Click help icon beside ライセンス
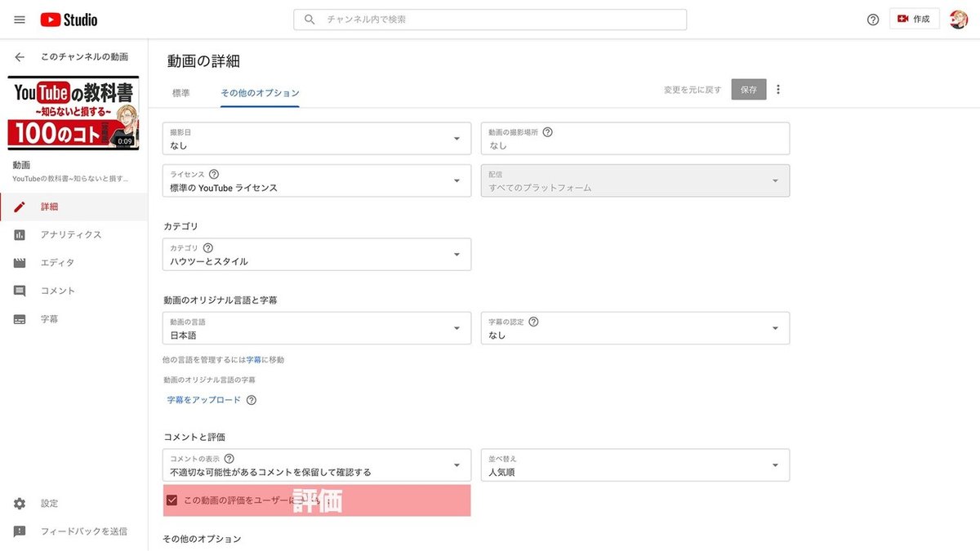This screenshot has height=551, width=980. pos(214,174)
